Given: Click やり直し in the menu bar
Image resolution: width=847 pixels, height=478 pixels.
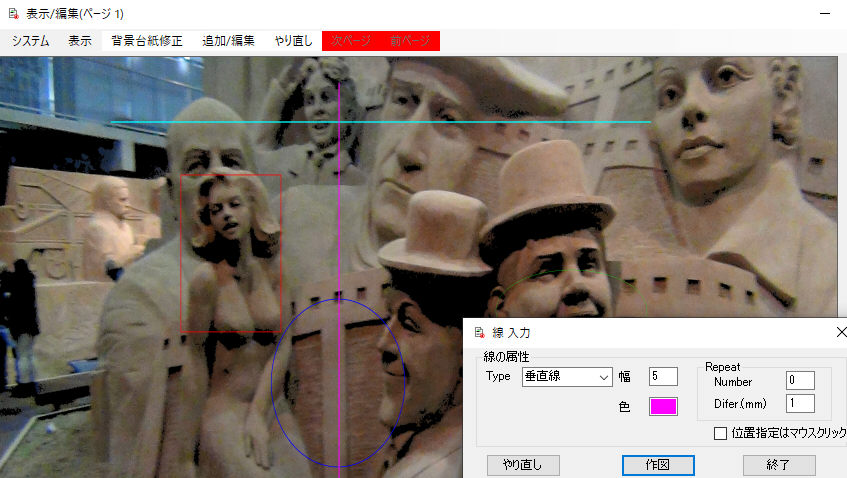Looking at the screenshot, I should click(x=294, y=41).
